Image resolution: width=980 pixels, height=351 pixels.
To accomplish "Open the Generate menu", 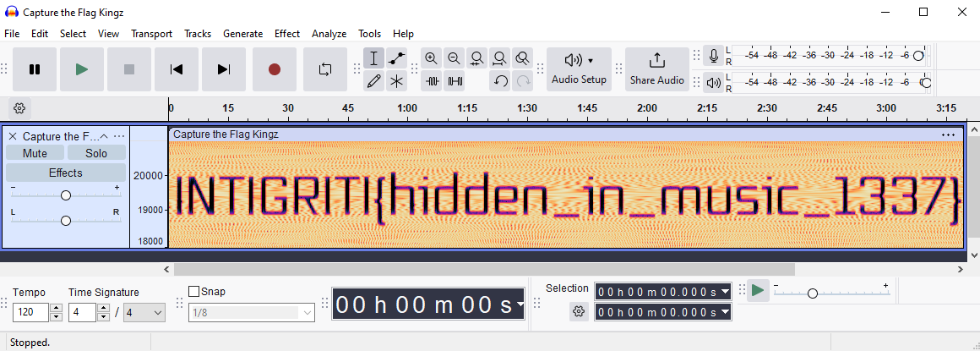I will tap(242, 34).
